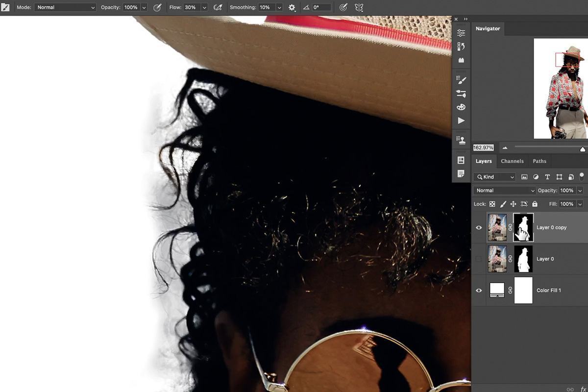Enable the airbrush build-up icon
This screenshot has height=392, width=588.
point(218,7)
